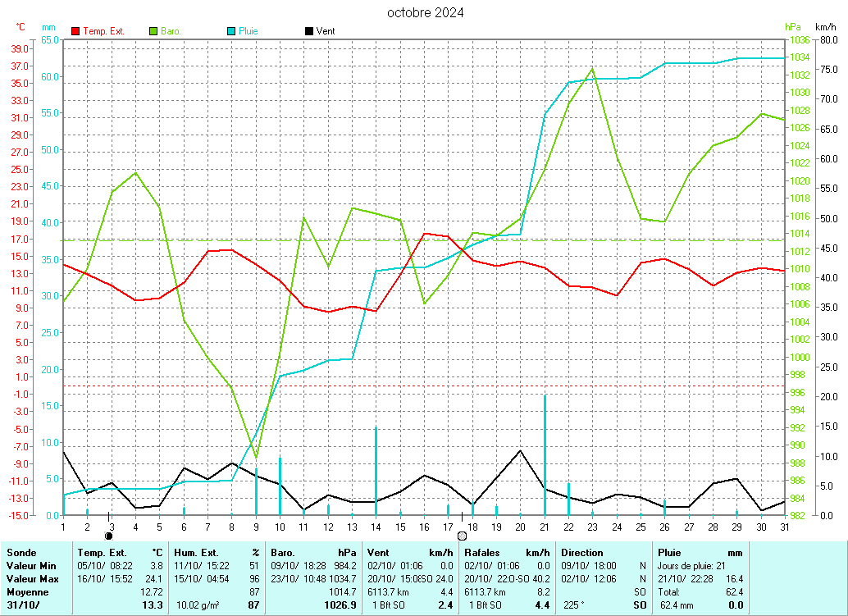
Task: Click the green Baro. legend swatch
Action: pos(153,31)
